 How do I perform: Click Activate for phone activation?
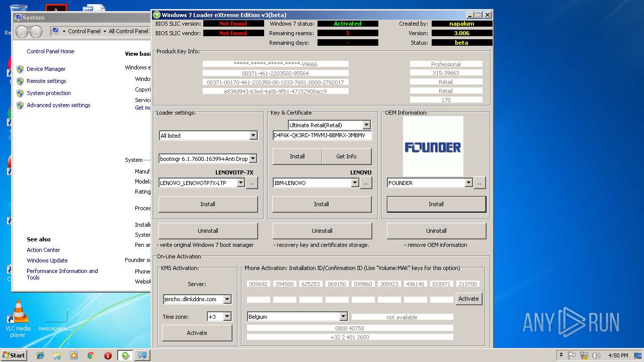pyautogui.click(x=468, y=299)
